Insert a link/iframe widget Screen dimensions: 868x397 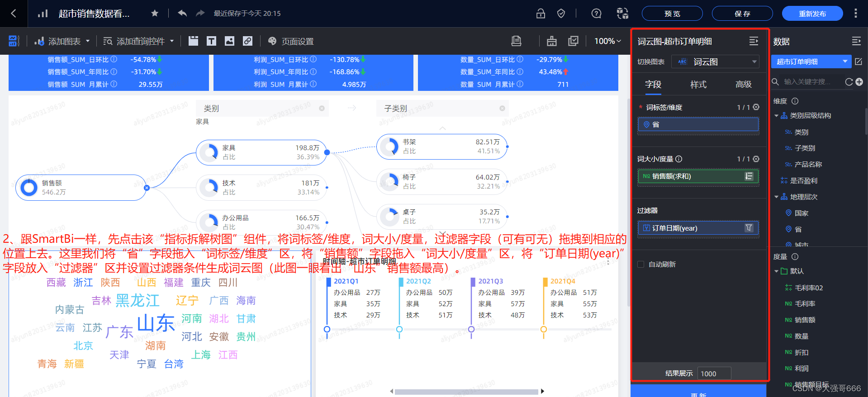[x=247, y=41]
